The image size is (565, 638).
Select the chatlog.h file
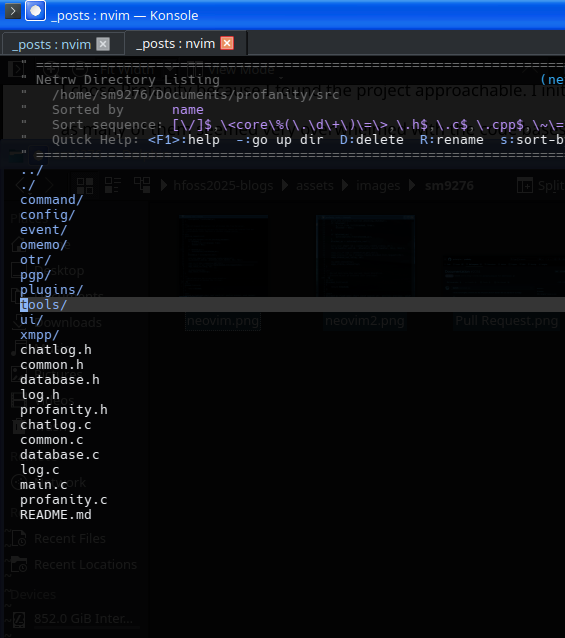56,350
